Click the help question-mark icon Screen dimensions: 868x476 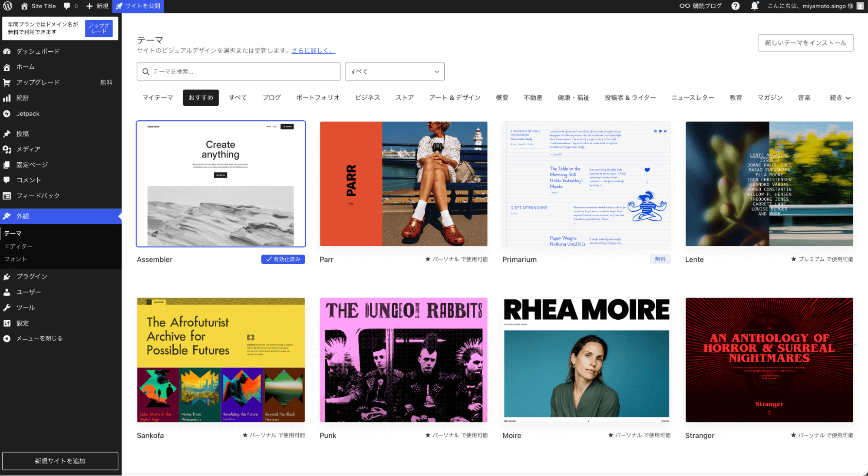(x=736, y=6)
